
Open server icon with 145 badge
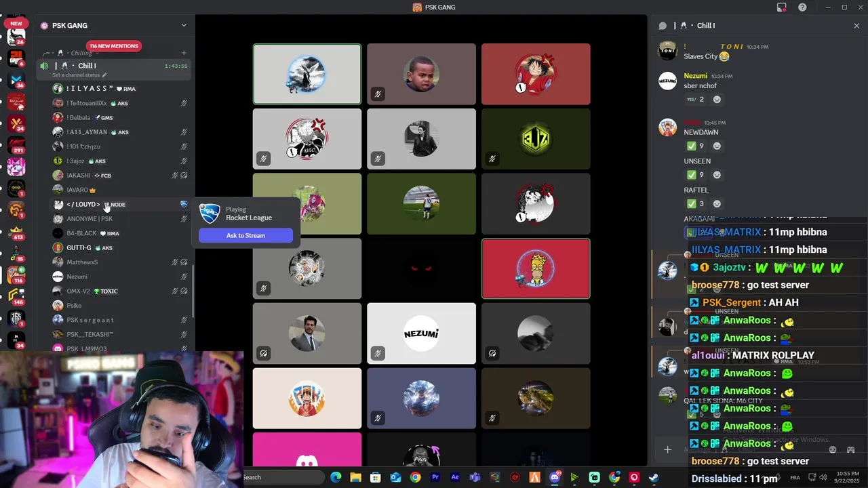coord(16,297)
